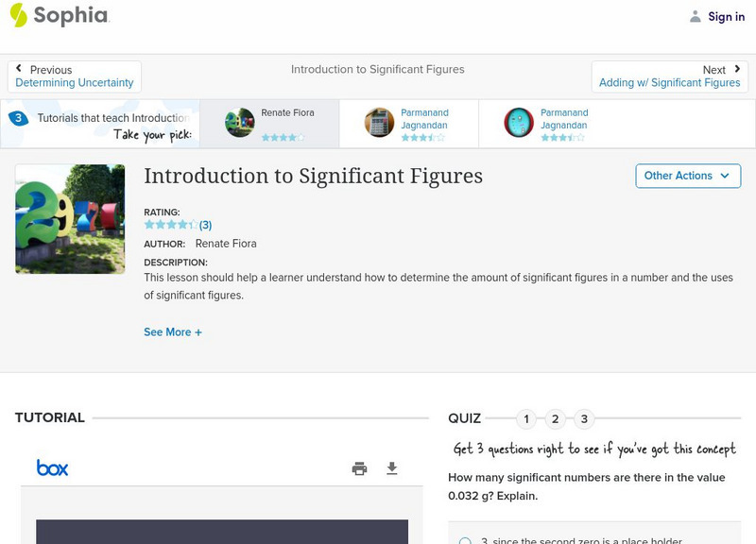Expand the description with See More +
Screen dimensions: 756x544
coord(173,332)
